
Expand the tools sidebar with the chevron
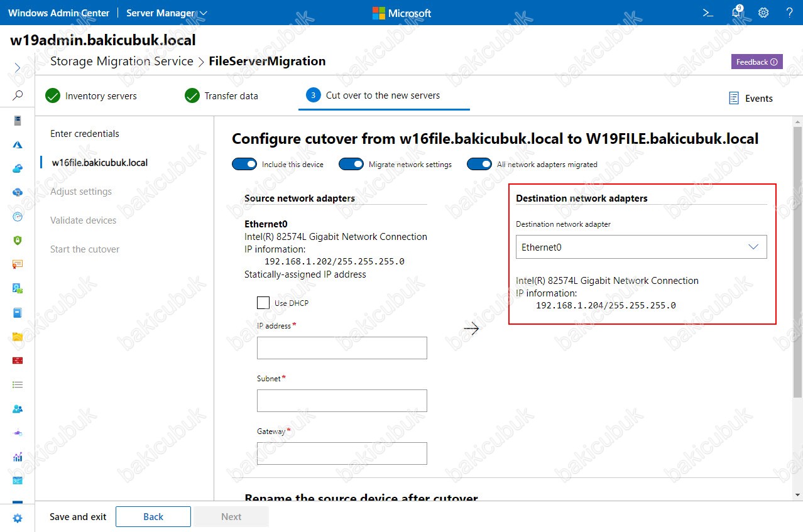coord(18,68)
